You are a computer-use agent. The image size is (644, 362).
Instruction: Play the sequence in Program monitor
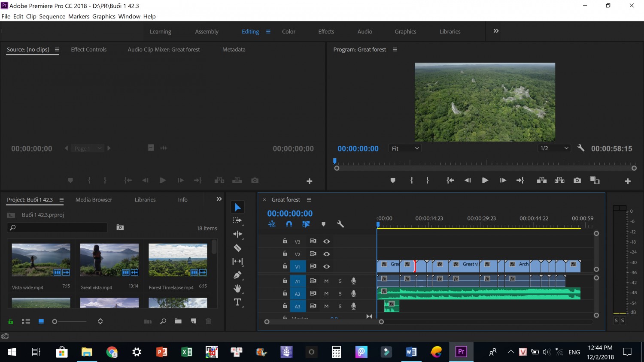pyautogui.click(x=485, y=181)
